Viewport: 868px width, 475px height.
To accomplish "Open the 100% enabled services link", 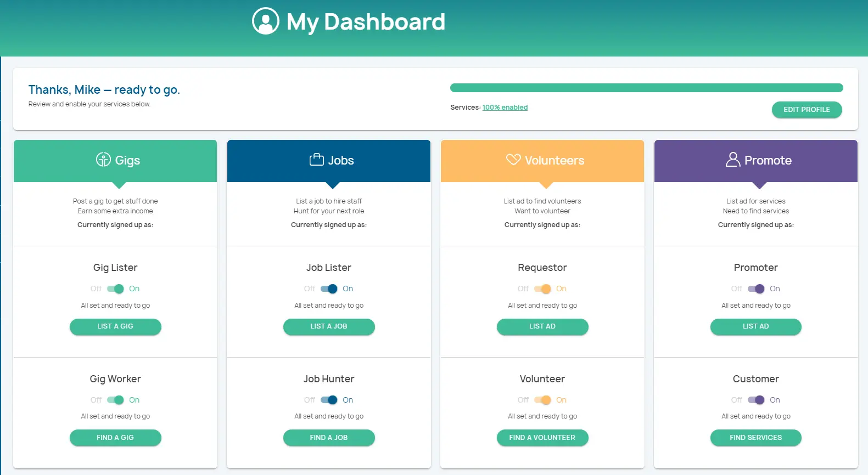I will [505, 108].
